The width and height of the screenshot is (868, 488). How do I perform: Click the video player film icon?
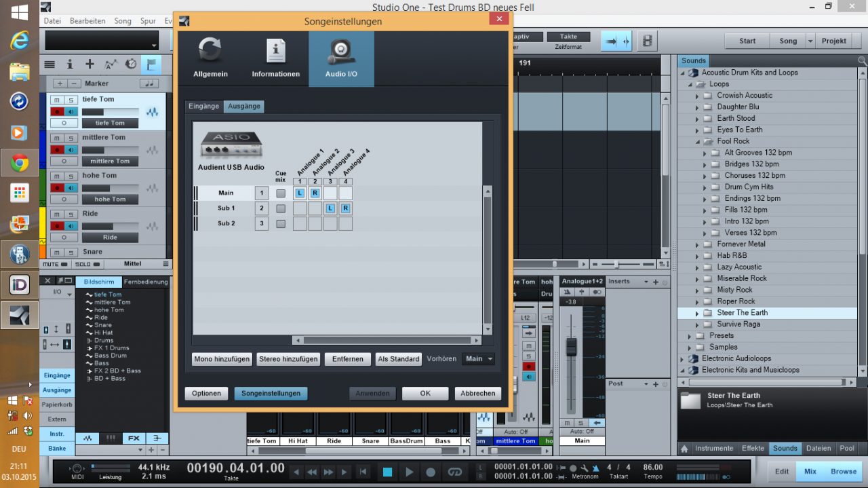tap(648, 41)
